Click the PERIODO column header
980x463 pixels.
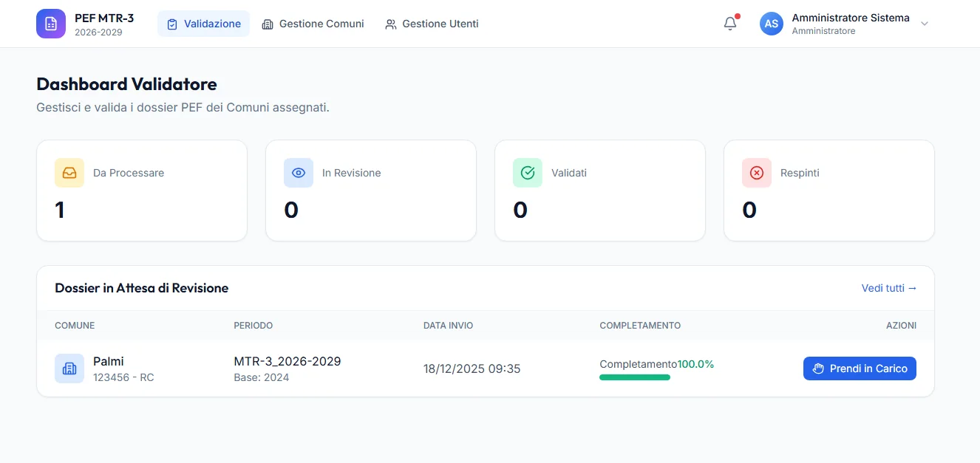(x=253, y=326)
